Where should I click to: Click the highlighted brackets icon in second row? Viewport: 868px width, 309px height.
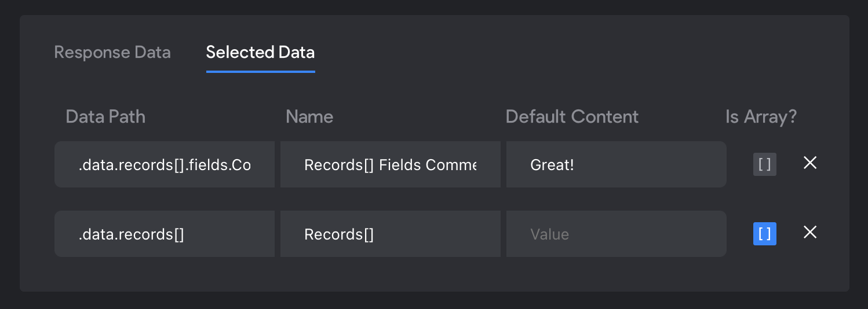pos(764,234)
